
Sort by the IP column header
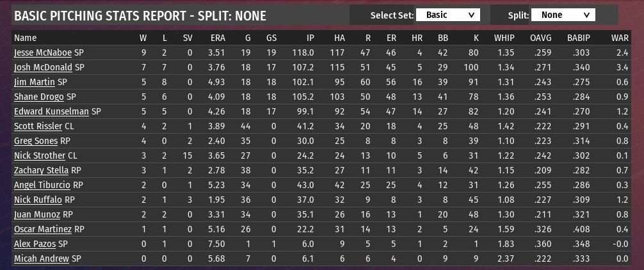point(310,38)
